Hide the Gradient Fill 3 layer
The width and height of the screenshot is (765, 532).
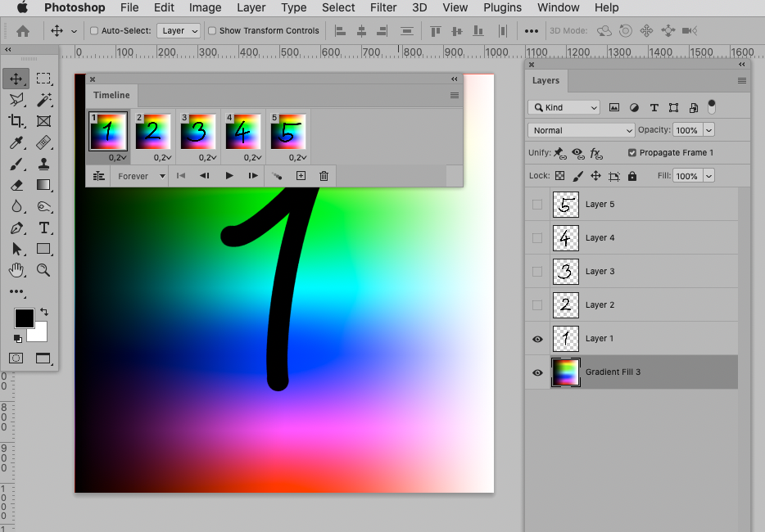point(537,372)
